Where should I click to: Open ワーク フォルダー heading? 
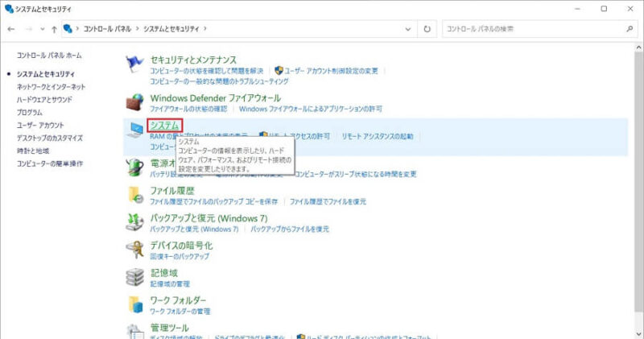(x=178, y=300)
